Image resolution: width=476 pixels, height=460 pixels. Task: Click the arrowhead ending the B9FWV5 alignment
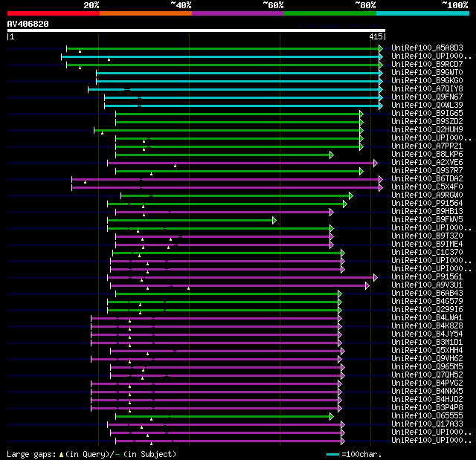coord(274,220)
